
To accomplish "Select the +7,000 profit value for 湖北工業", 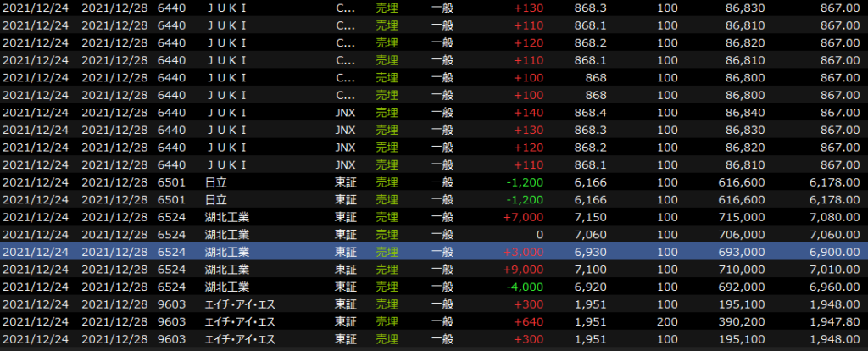I will 523,218.
